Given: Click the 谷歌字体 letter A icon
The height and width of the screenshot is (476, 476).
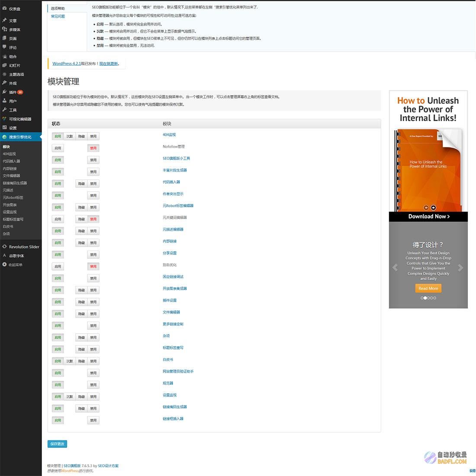Looking at the screenshot, I should (4, 256).
